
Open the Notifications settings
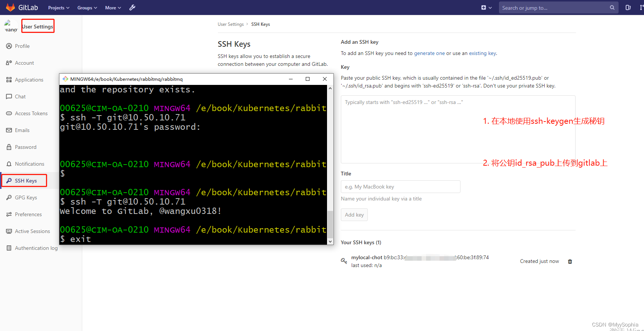[30, 164]
